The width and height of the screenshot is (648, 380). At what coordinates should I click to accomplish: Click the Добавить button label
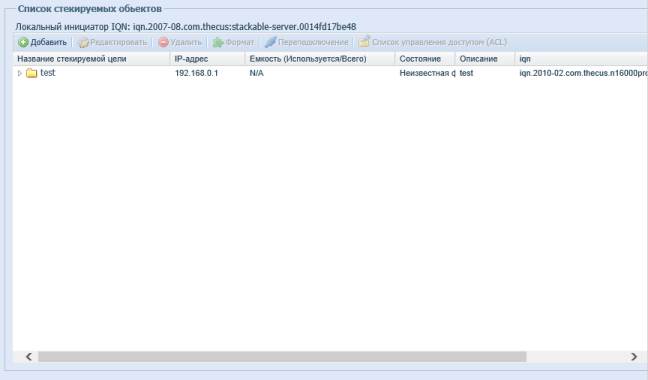point(48,42)
